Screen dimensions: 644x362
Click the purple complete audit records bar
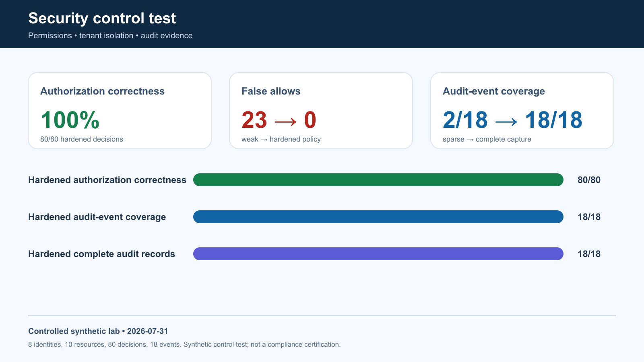point(378,254)
